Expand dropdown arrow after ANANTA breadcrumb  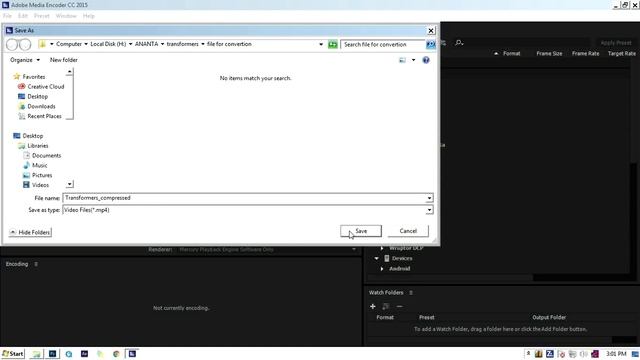point(162,44)
